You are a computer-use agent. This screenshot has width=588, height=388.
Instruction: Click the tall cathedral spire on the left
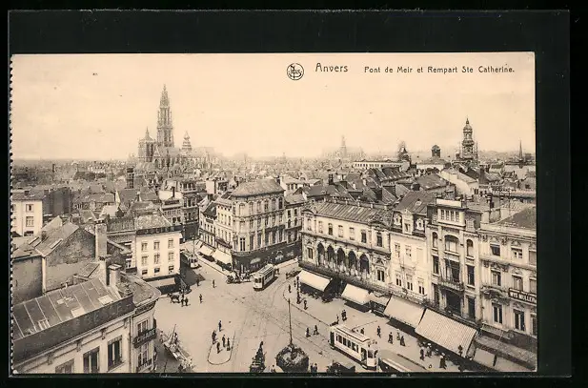pyautogui.click(x=164, y=119)
